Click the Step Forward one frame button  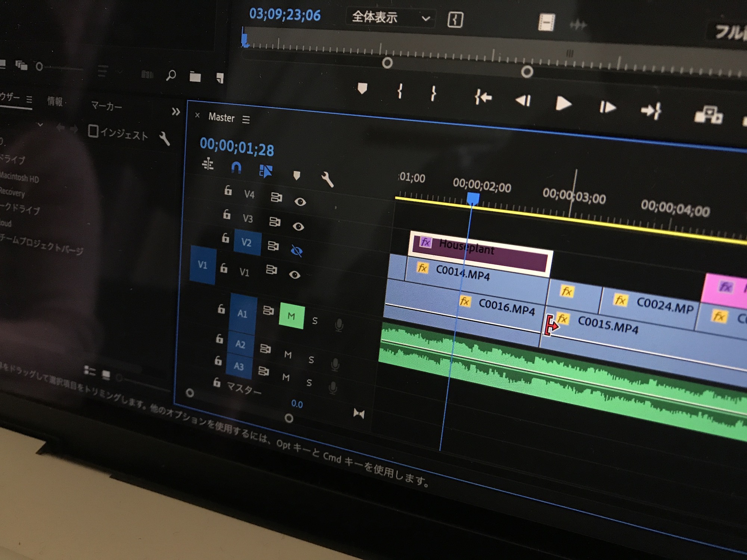point(607,108)
